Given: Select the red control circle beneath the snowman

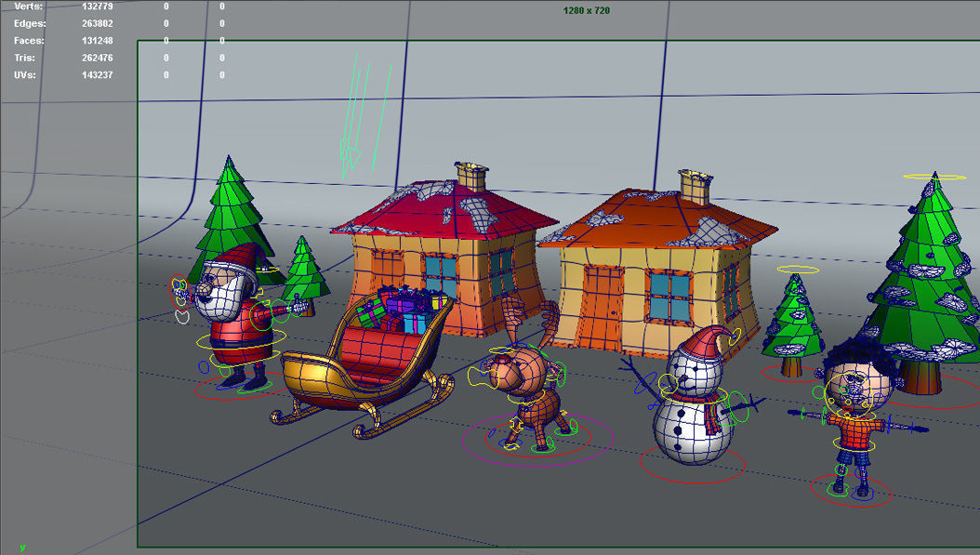Looking at the screenshot, I should [693, 464].
